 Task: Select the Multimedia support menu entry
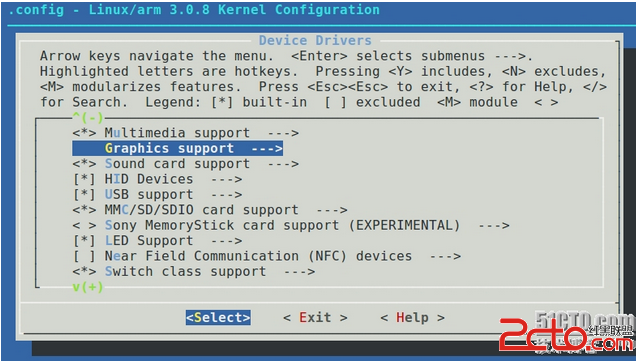pos(177,133)
